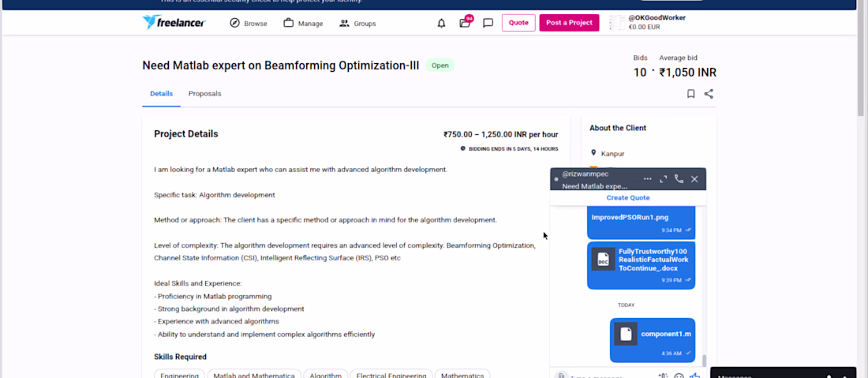Viewport: 868px width, 378px height.
Task: Click the user avatar thumbnail
Action: pyautogui.click(x=617, y=23)
